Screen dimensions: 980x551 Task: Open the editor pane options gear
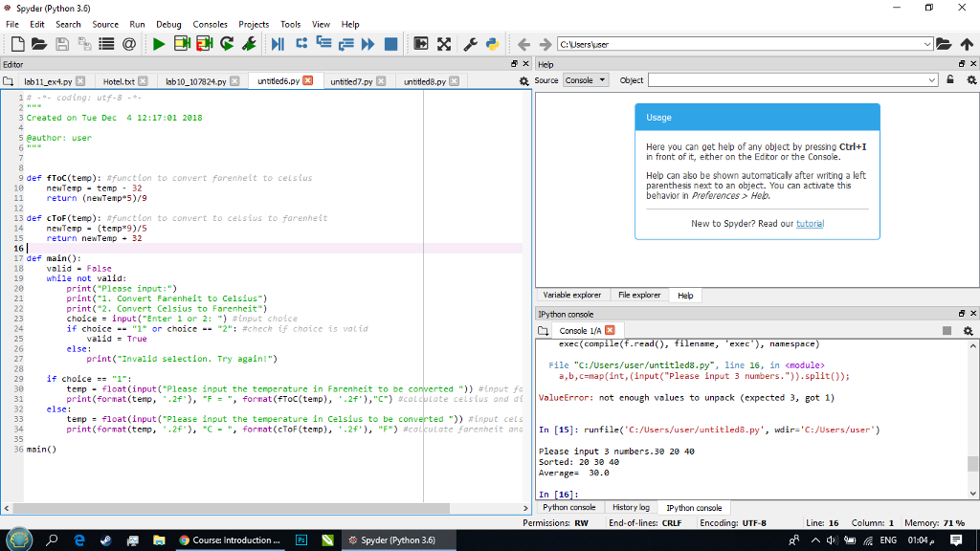[523, 81]
